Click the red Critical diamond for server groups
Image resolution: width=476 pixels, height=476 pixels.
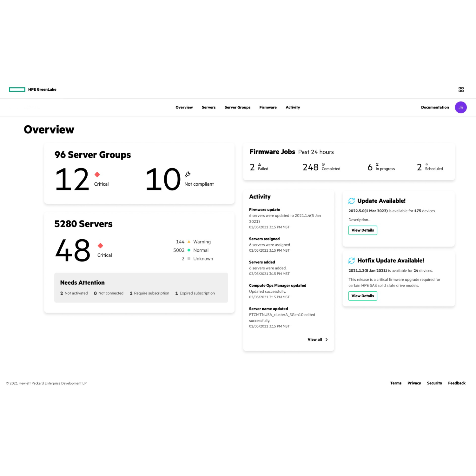pos(97,175)
